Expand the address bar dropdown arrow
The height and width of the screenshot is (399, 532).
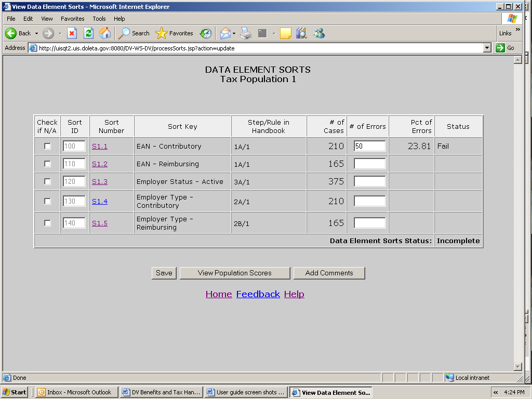pyautogui.click(x=487, y=48)
